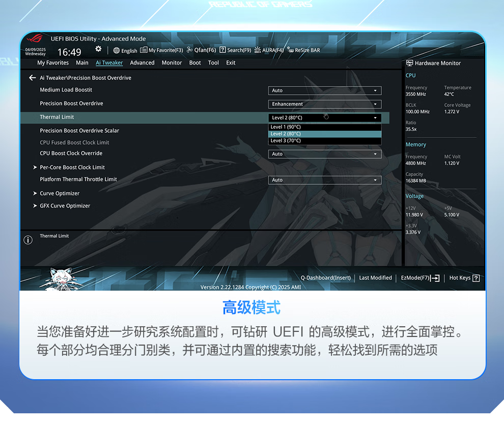The height and width of the screenshot is (424, 504).
Task: Expand GFX Curve Optimizer section
Action: (x=65, y=206)
